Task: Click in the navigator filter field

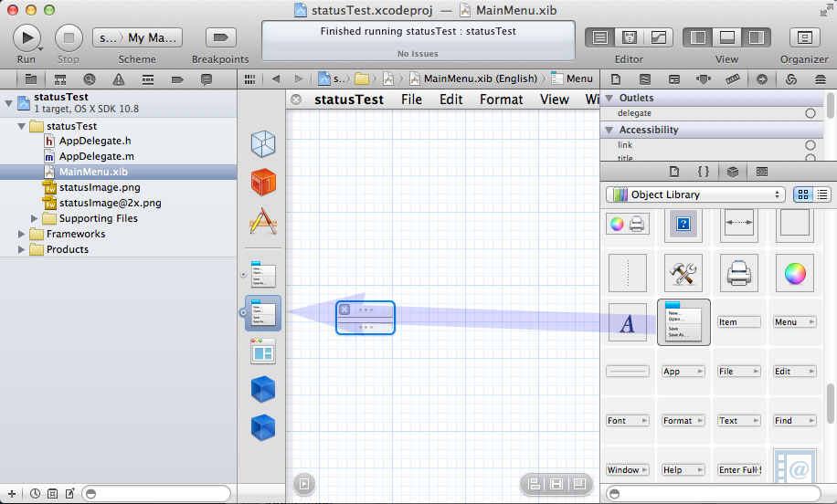Action: pos(156,493)
